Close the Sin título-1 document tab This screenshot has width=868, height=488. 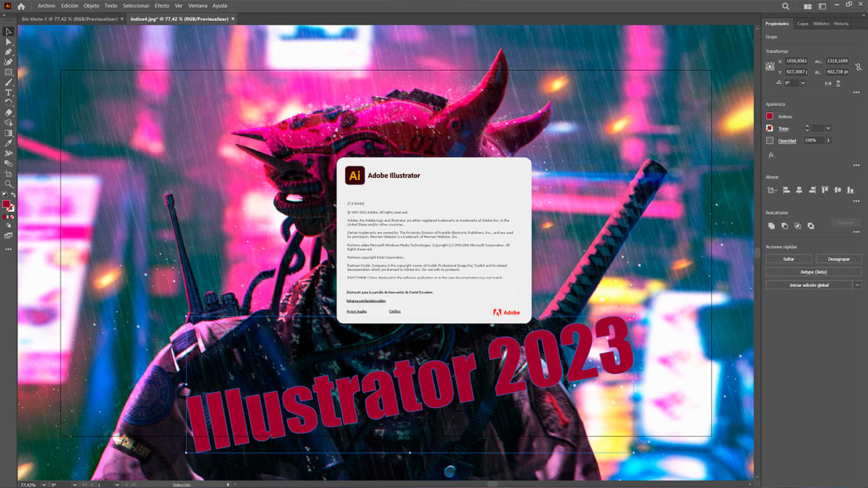[x=121, y=19]
